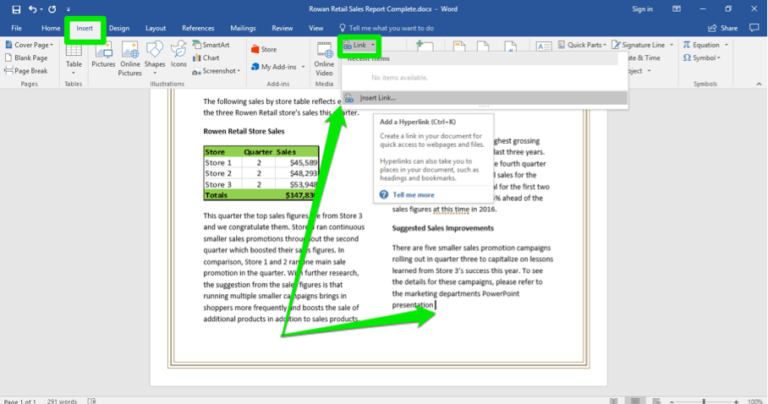Collapse the ribbon with the caret
The height and width of the screenshot is (404, 768).
(x=759, y=84)
